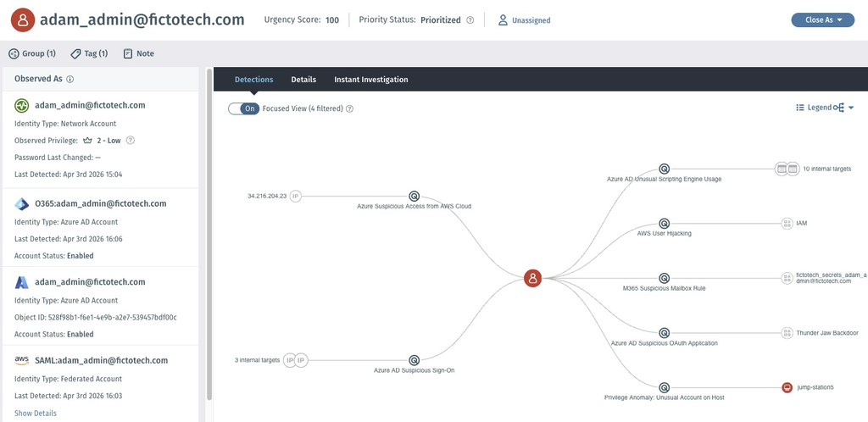The image size is (868, 422).
Task: Open the Close As dropdown
Action: (822, 19)
